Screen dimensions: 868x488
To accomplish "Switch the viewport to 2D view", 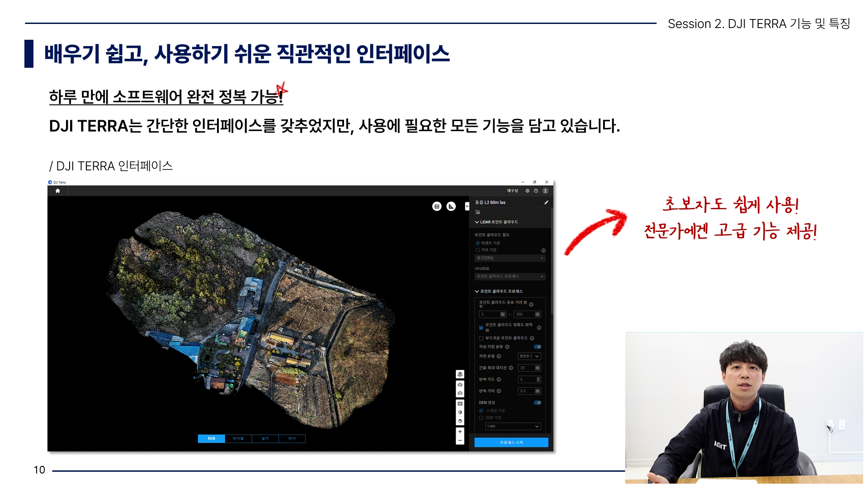I will pos(460,404).
